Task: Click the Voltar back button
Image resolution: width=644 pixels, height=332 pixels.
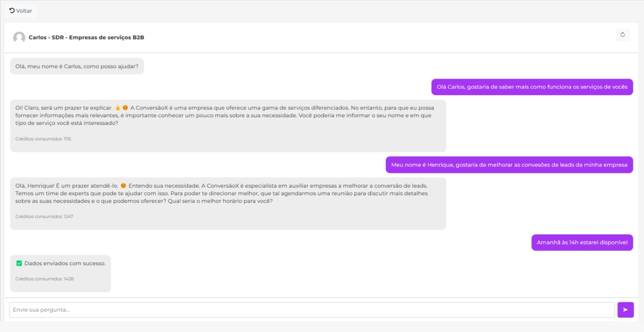Action: (x=21, y=11)
